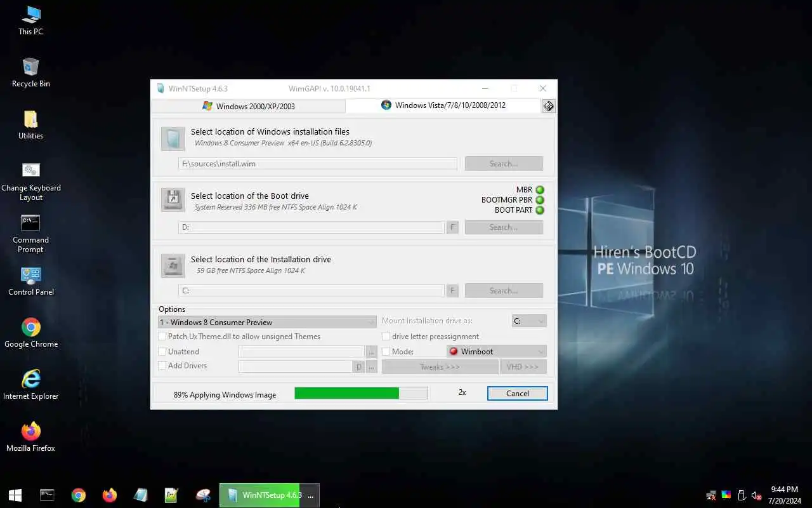Cancel the Windows image application

(x=518, y=394)
